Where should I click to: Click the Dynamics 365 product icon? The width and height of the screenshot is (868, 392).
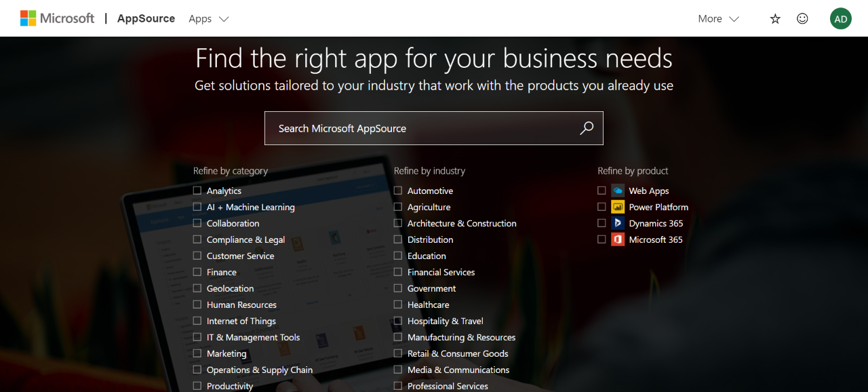pos(618,223)
